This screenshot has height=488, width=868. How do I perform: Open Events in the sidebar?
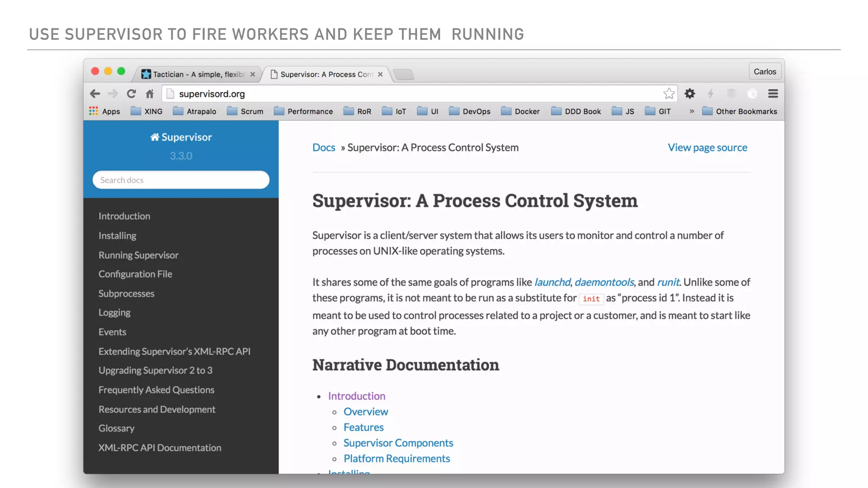[x=112, y=332]
